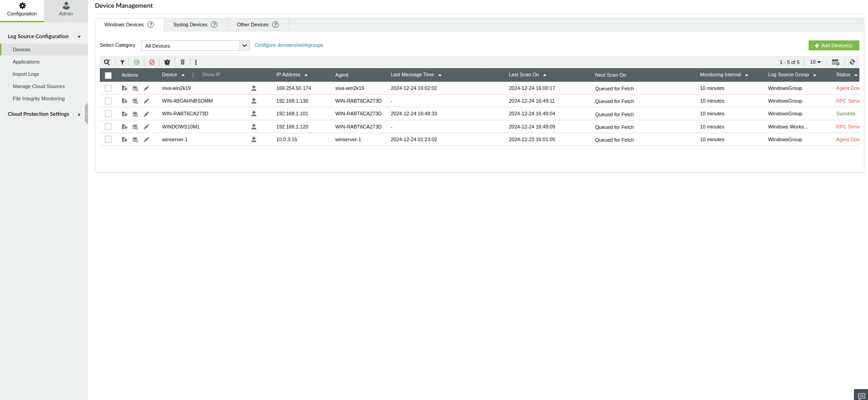Open the Configuration top tab

(22, 10)
